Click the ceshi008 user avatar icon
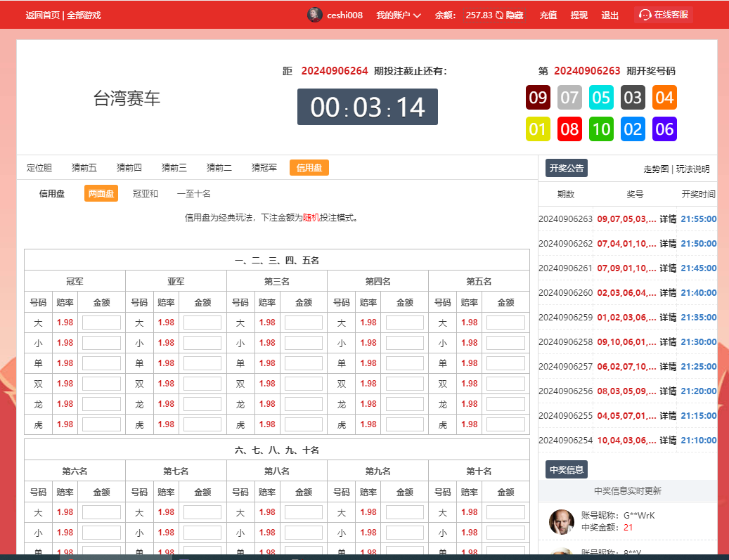 click(315, 15)
